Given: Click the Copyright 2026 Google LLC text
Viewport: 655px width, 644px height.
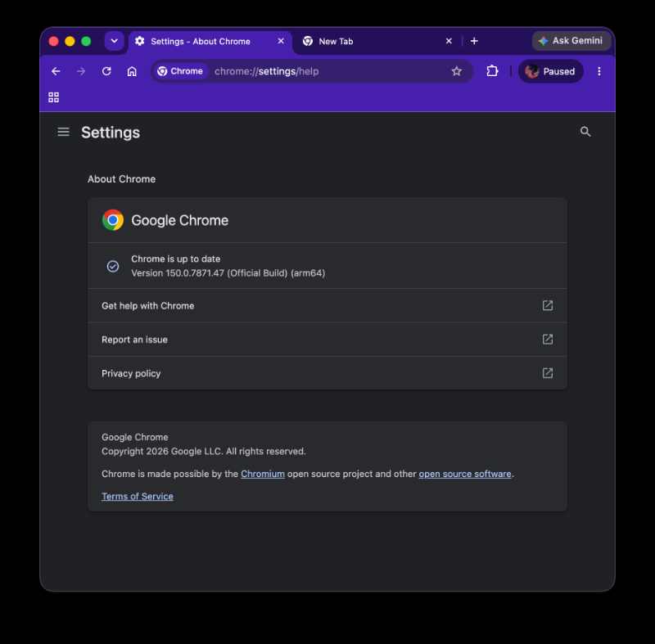Looking at the screenshot, I should pyautogui.click(x=203, y=451).
